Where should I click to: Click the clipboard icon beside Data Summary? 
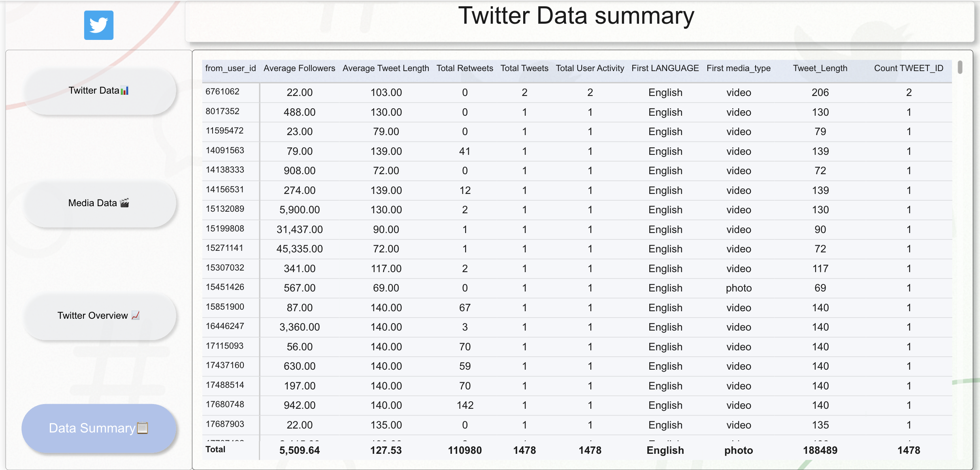click(142, 428)
